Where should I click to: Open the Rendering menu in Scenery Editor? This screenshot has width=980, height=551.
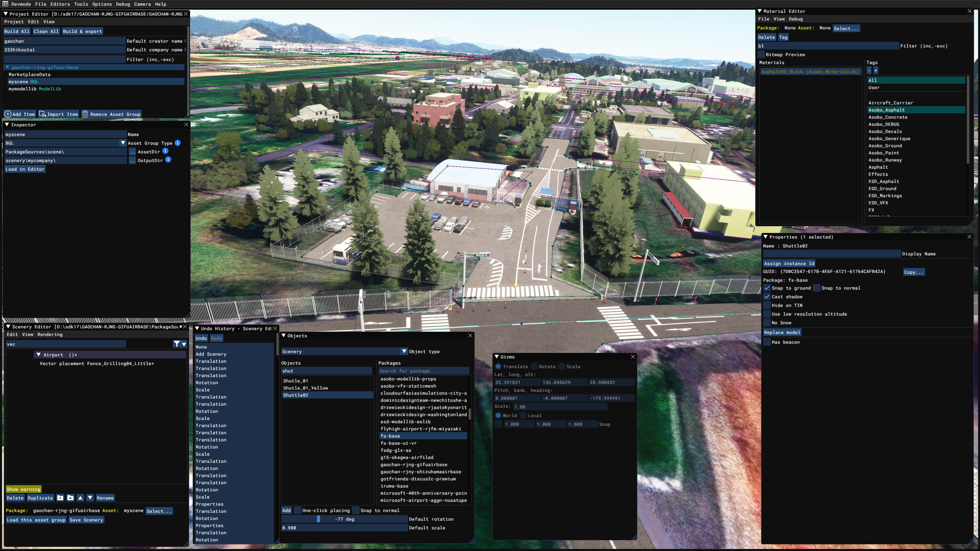50,335
